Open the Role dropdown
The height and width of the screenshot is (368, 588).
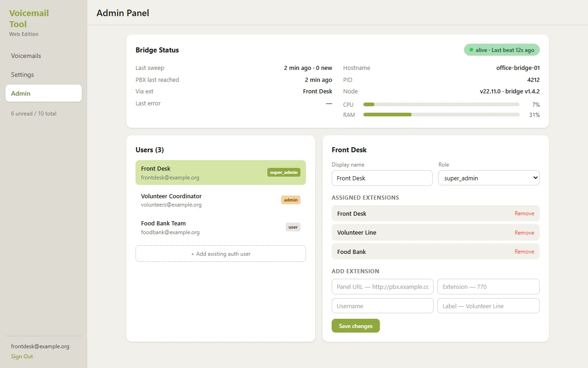coord(489,178)
